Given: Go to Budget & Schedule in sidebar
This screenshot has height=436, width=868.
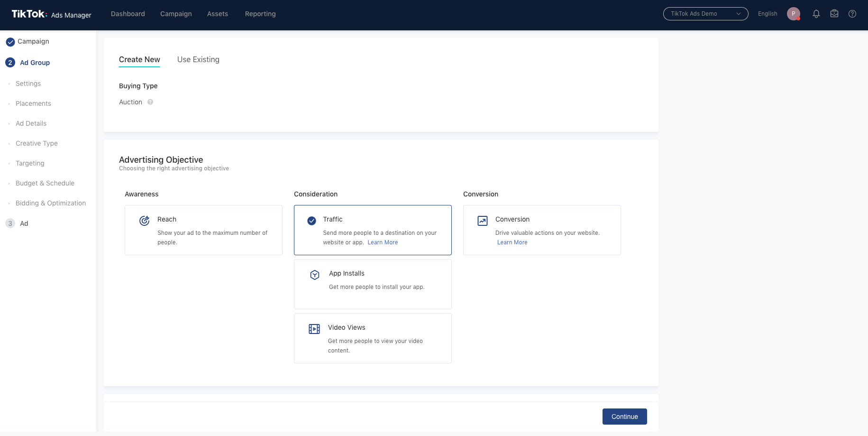Looking at the screenshot, I should pos(45,183).
